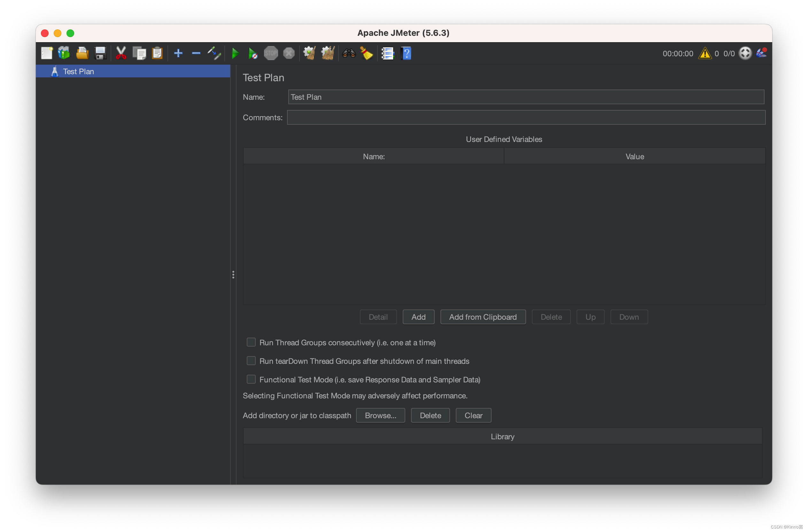Start the test with green arrow
Screen dimensions: 808x532
(235, 53)
